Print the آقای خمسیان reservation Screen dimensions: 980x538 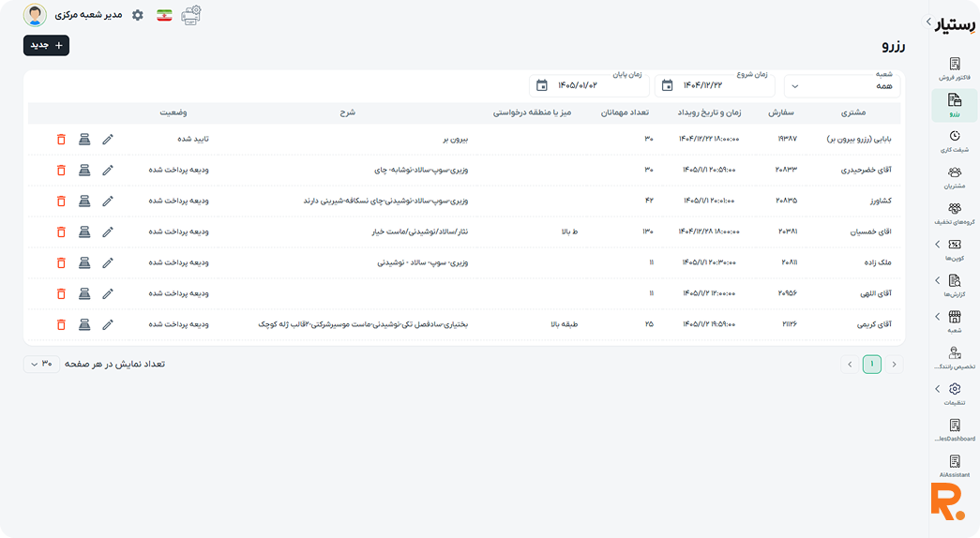tap(84, 232)
